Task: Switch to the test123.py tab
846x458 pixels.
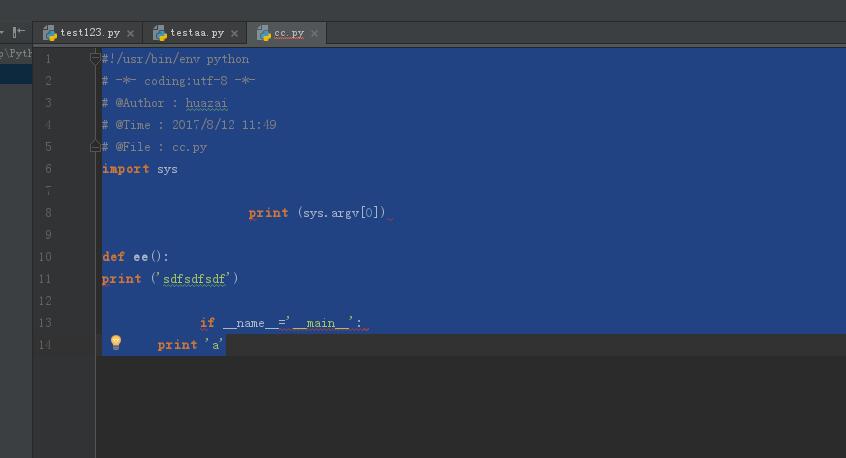Action: point(90,33)
